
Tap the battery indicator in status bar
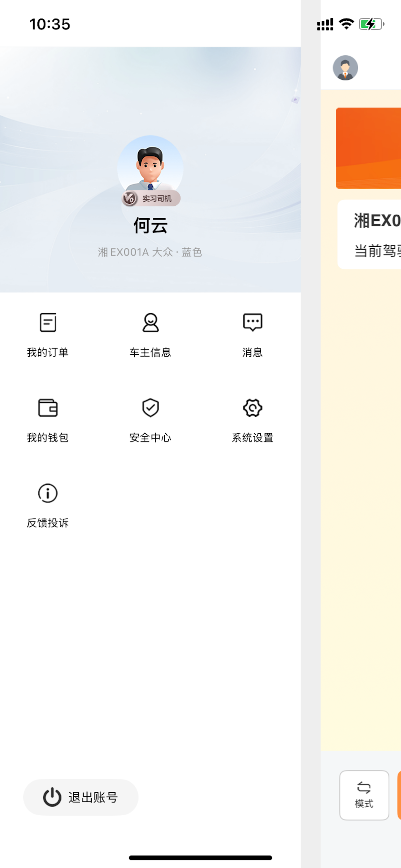click(x=371, y=24)
